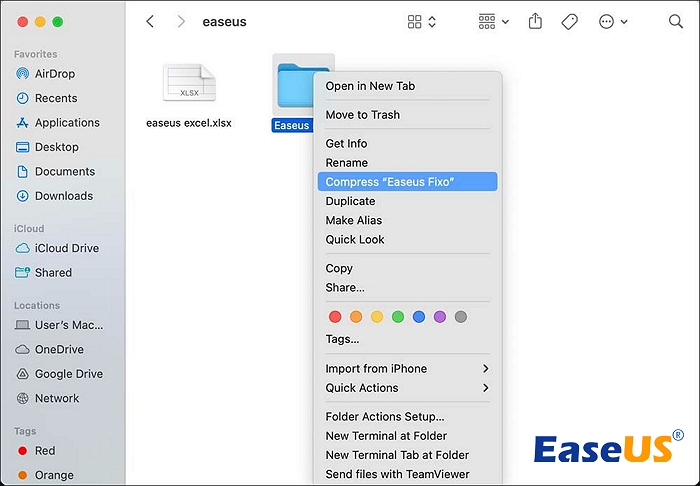The height and width of the screenshot is (486, 700).
Task: Go forward with the right chevron
Action: [x=181, y=21]
